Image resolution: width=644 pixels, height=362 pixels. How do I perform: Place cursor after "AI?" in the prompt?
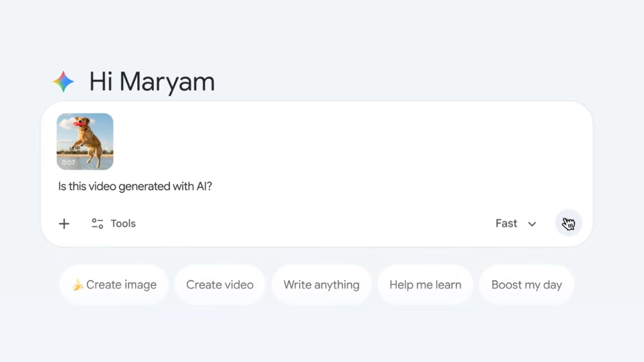(x=213, y=187)
